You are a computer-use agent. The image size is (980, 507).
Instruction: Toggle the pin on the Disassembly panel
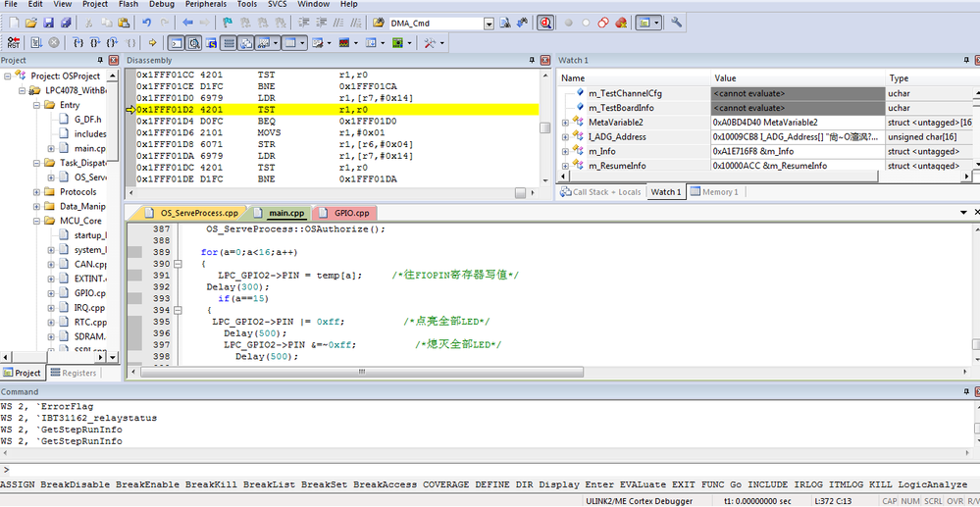click(x=532, y=60)
